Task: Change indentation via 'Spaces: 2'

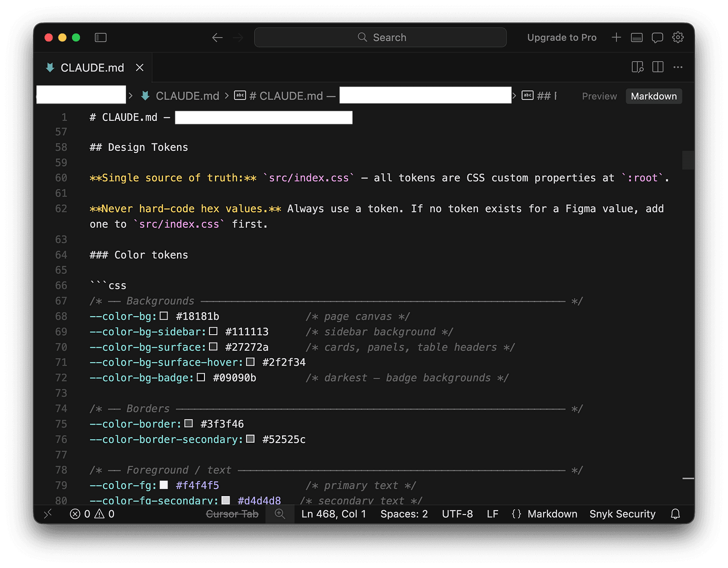Action: click(x=404, y=514)
